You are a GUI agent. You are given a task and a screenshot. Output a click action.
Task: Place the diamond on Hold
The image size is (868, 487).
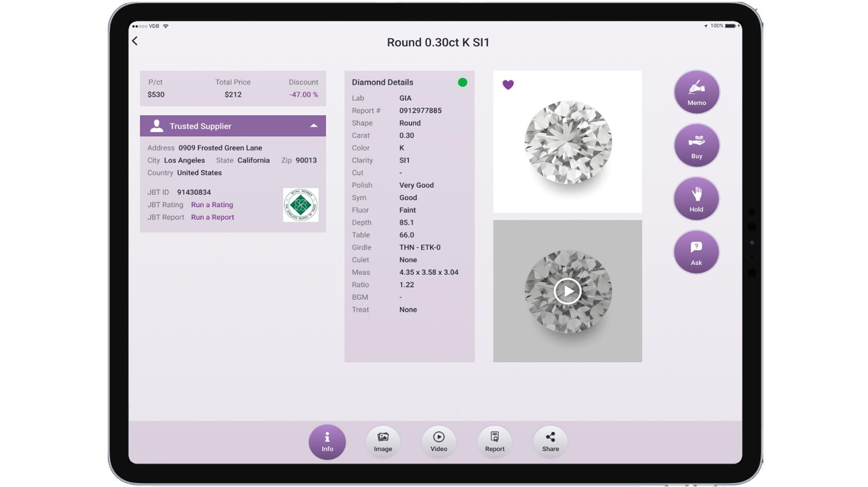click(696, 199)
